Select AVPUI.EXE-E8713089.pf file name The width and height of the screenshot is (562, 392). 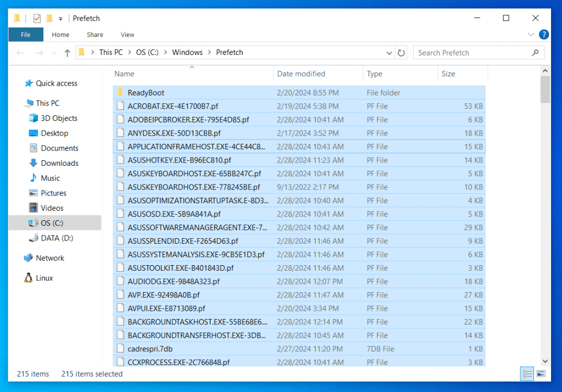(x=166, y=309)
